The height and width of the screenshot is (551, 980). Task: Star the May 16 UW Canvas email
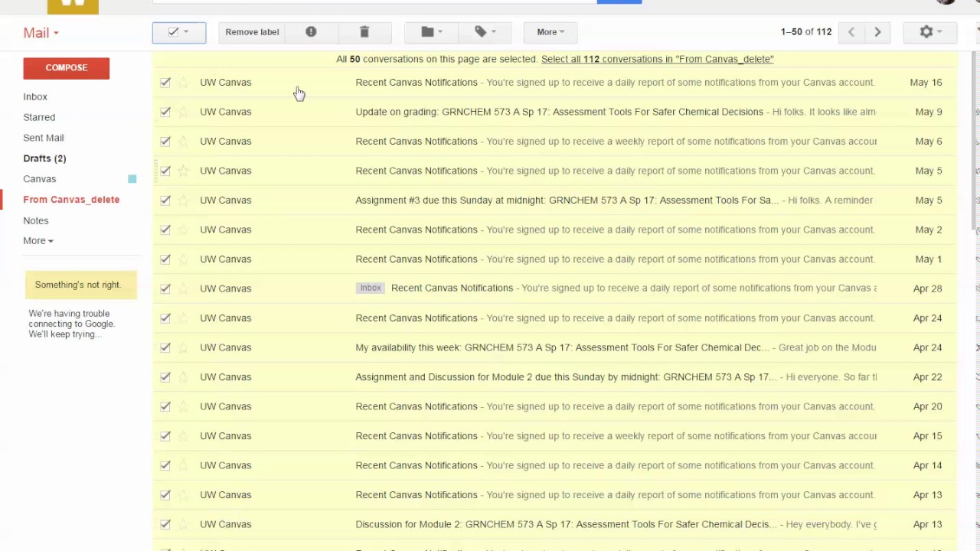click(x=183, y=82)
